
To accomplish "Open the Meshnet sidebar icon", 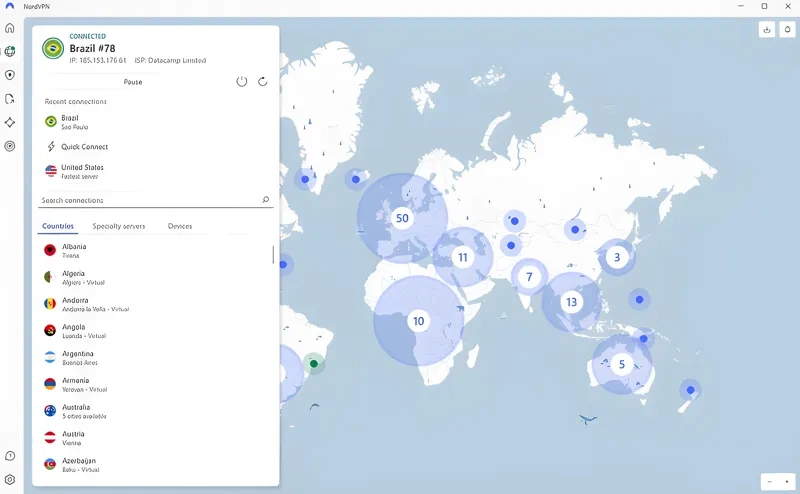I will 10,122.
